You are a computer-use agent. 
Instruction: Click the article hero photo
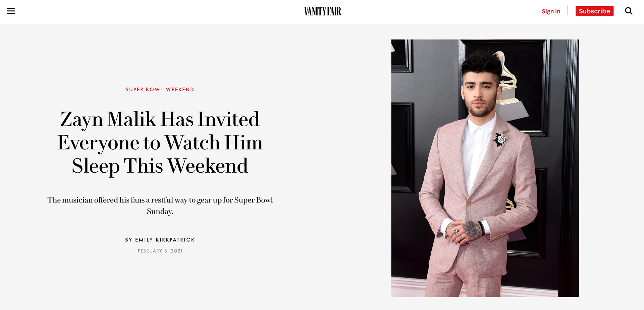pos(485,168)
